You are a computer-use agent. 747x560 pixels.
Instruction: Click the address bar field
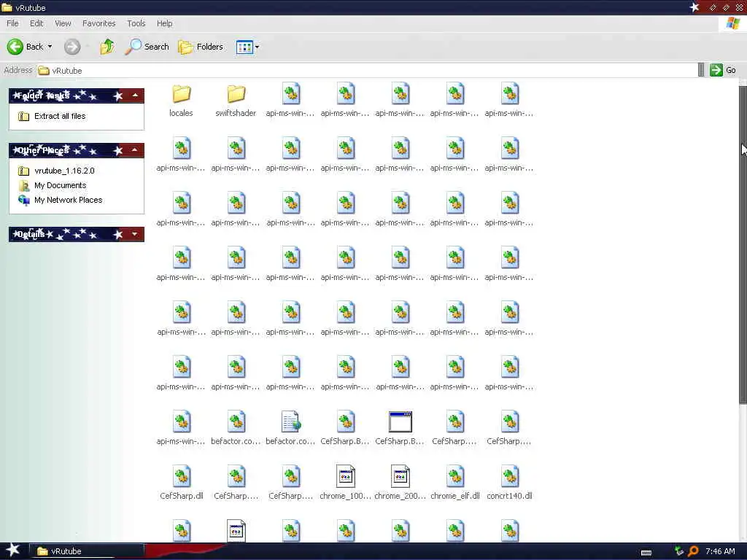367,71
